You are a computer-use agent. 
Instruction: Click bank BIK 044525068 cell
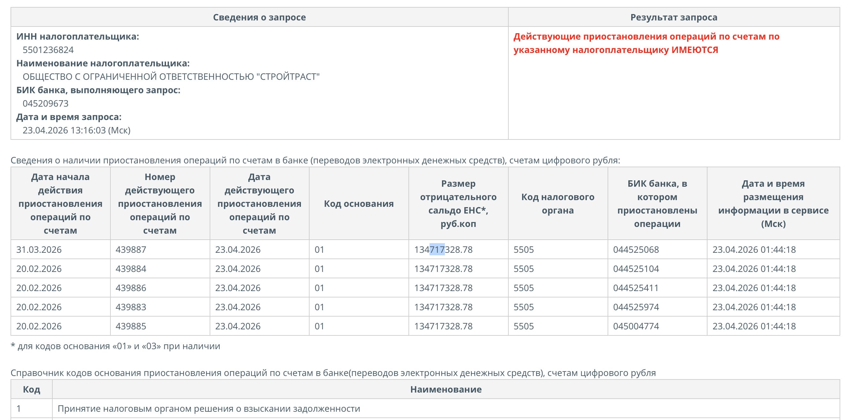pos(635,250)
